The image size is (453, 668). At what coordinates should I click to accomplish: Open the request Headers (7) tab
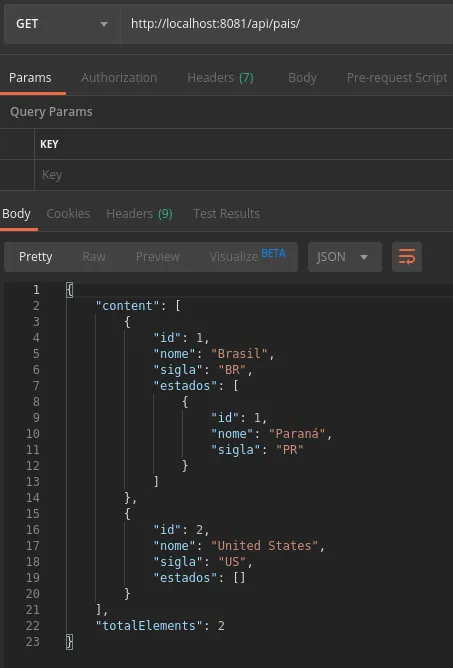(x=220, y=78)
